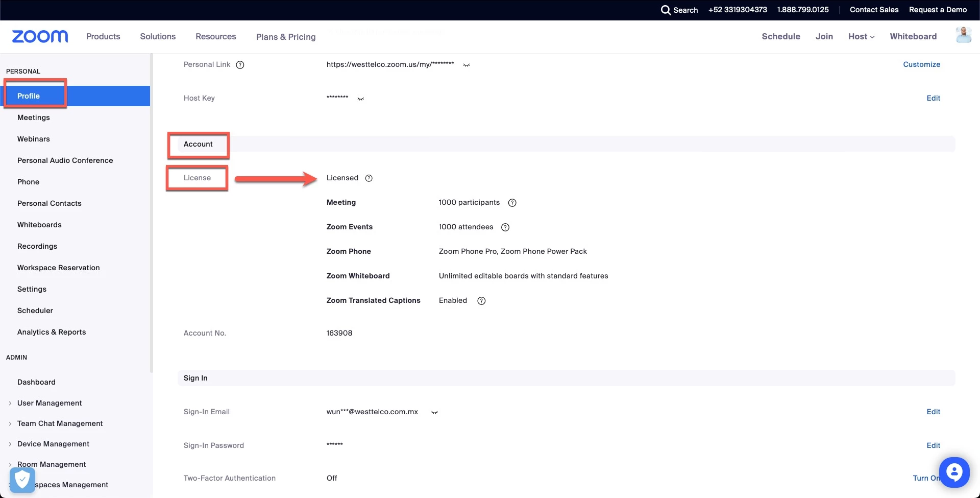Reveal the hidden Personal Link
Screen dimensions: 980x498
click(x=467, y=65)
